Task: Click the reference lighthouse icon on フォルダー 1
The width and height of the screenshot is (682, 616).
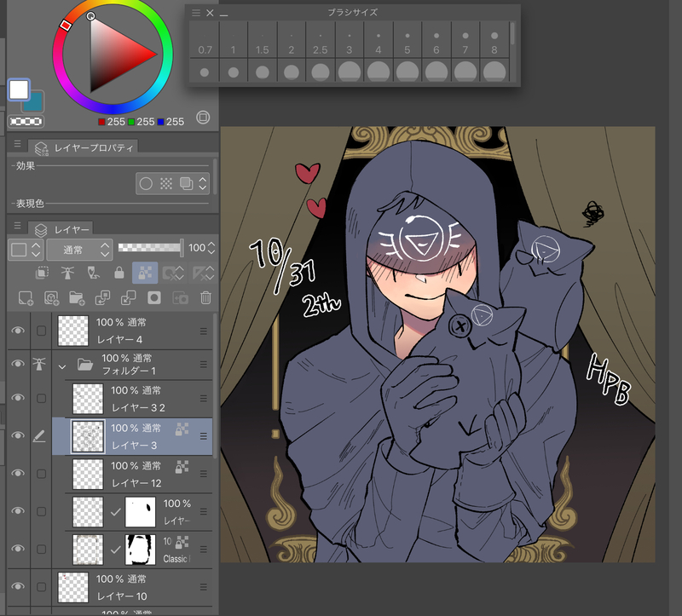Action: 39,364
